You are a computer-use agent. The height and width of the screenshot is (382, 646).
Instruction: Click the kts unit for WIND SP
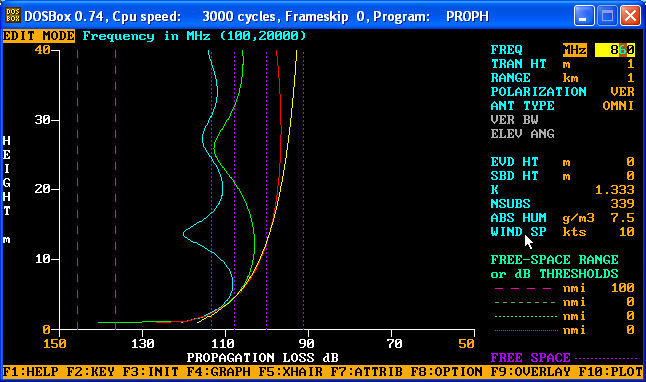[574, 232]
